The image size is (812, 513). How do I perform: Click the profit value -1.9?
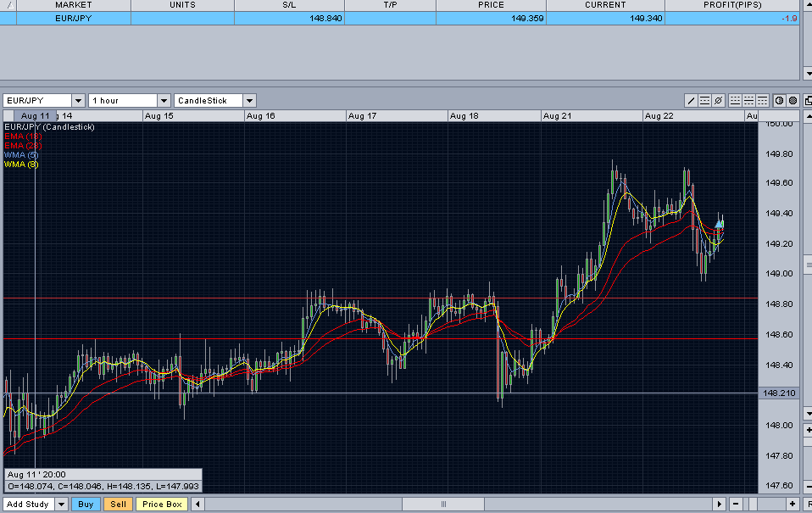pyautogui.click(x=789, y=18)
